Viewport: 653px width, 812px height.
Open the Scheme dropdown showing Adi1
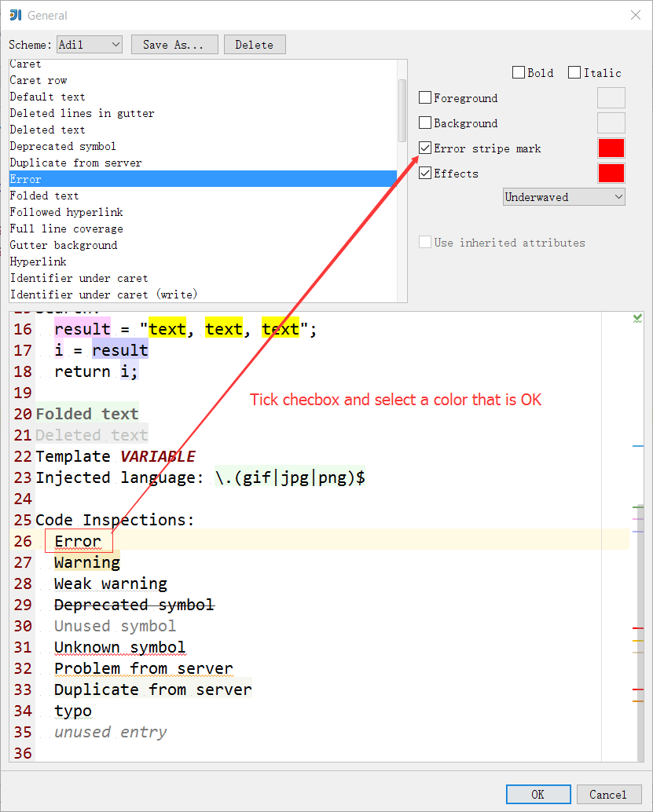pos(89,45)
